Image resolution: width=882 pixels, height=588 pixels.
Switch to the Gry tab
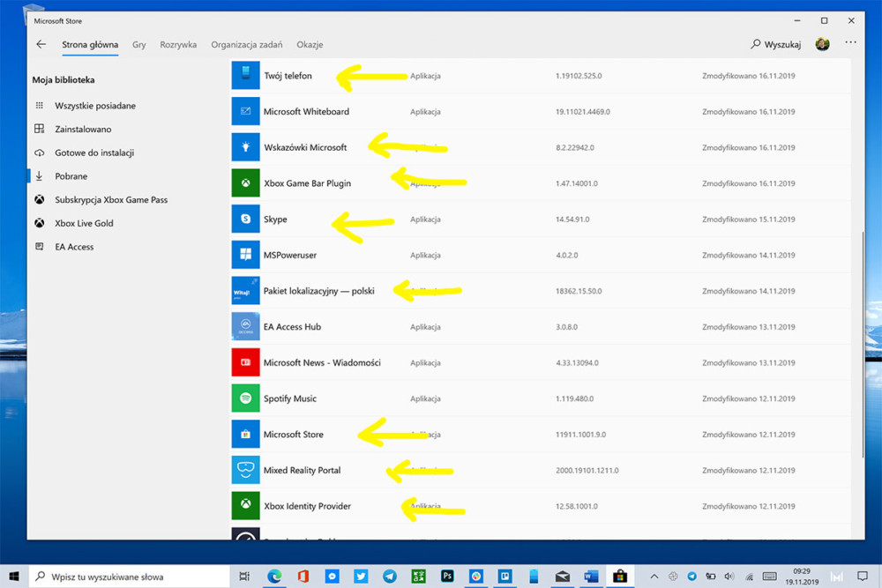click(139, 44)
